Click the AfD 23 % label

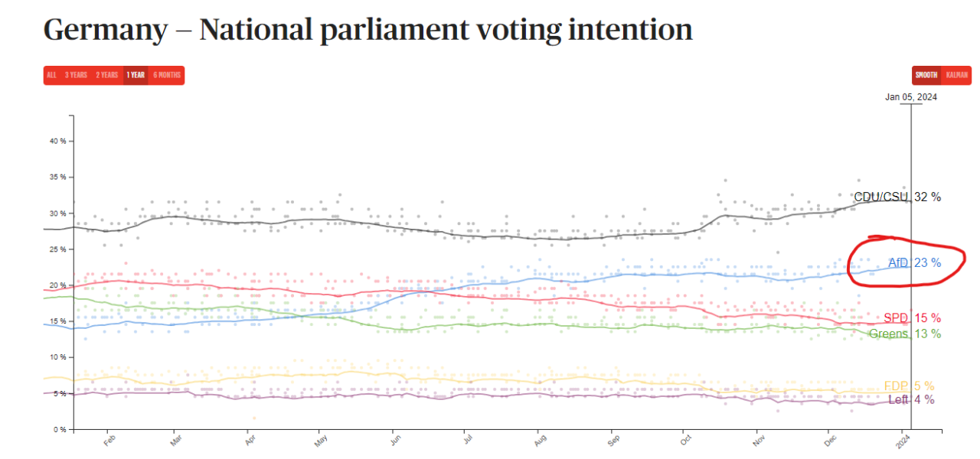[x=914, y=263]
